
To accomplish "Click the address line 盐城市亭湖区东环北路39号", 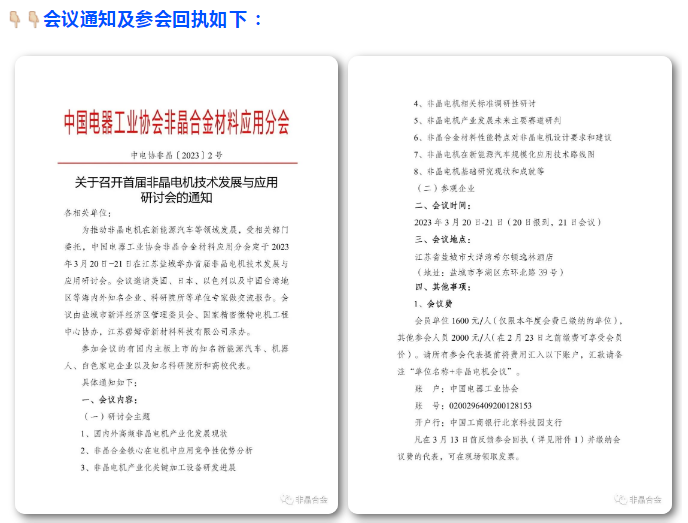I will (489, 272).
